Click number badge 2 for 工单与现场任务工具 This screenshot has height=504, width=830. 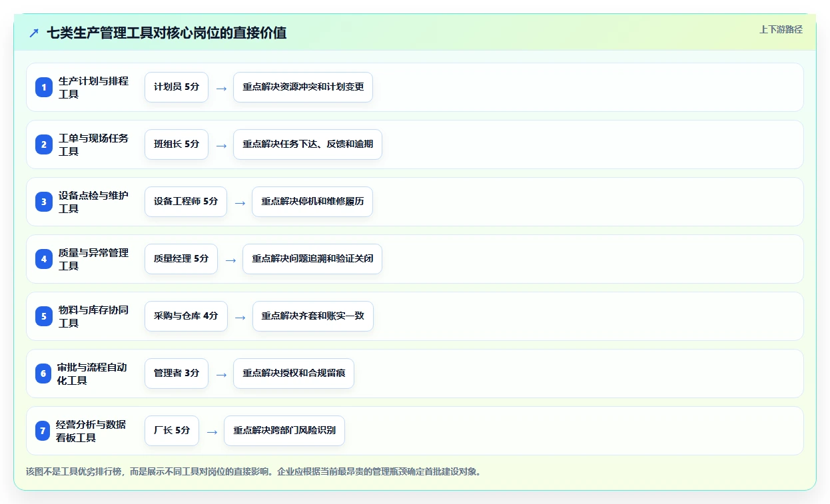coord(44,144)
